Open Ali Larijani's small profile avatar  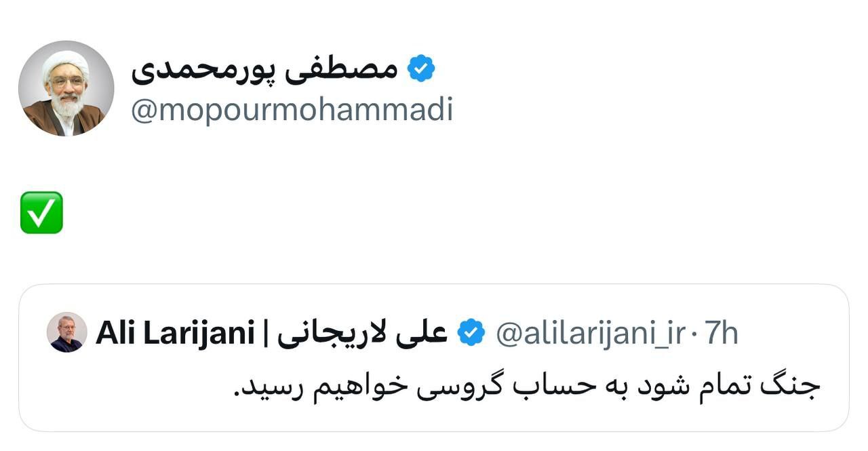point(67,332)
